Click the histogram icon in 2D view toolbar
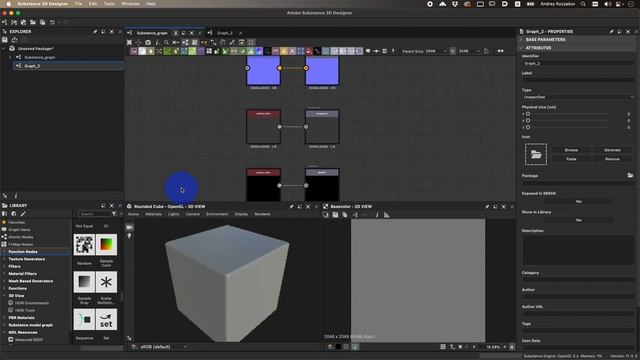The width and height of the screenshot is (640, 360). pyautogui.click(x=386, y=215)
